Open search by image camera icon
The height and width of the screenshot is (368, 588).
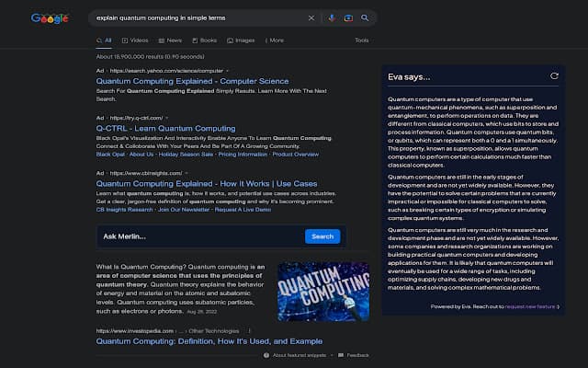(x=348, y=17)
